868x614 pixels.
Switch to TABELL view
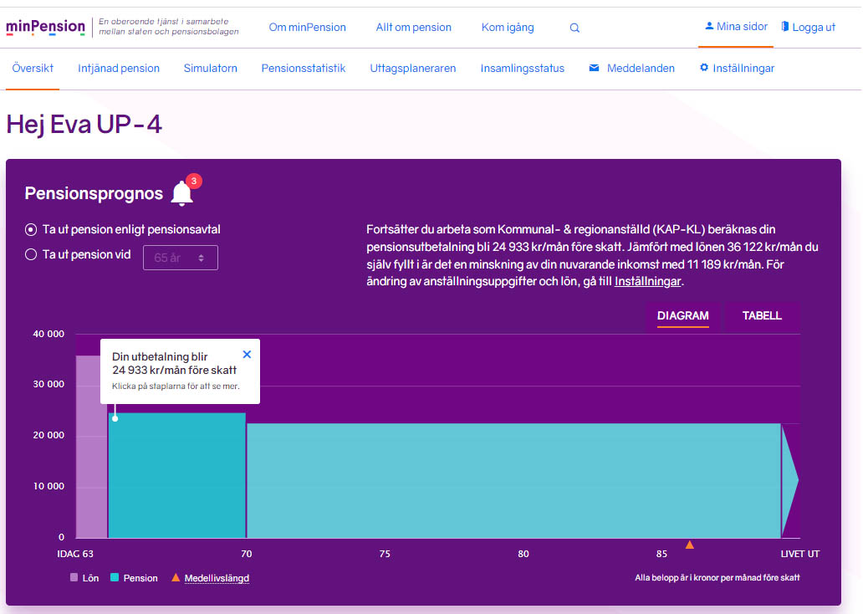762,315
